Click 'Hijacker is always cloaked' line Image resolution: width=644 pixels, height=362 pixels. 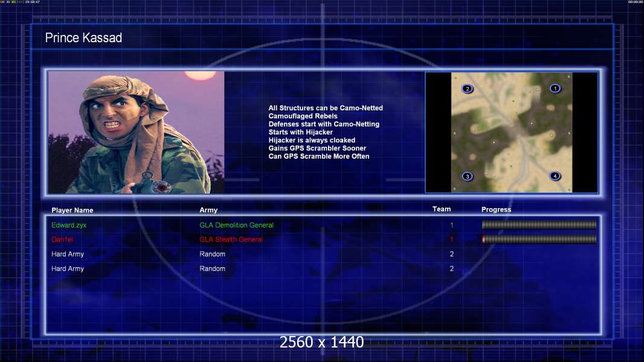312,140
